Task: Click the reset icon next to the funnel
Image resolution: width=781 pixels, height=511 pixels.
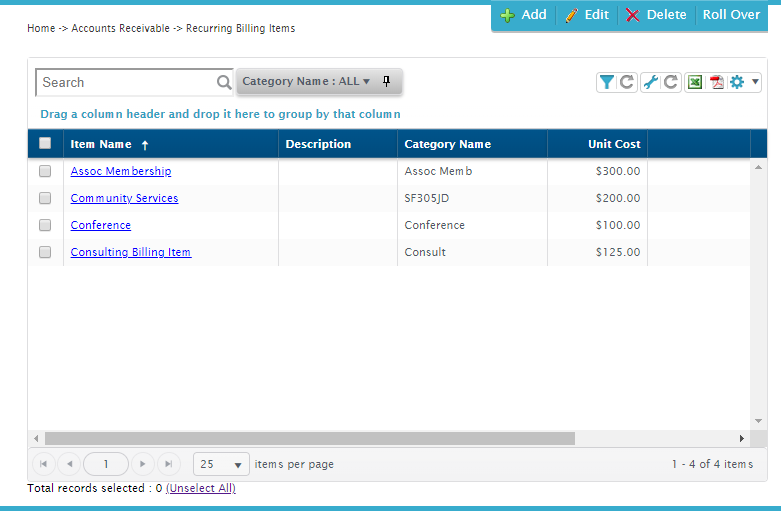Action: tap(627, 83)
